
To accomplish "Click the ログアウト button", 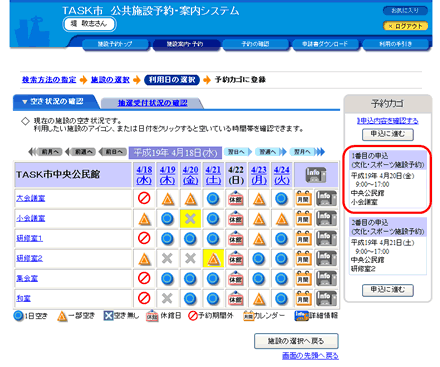I will [x=405, y=26].
